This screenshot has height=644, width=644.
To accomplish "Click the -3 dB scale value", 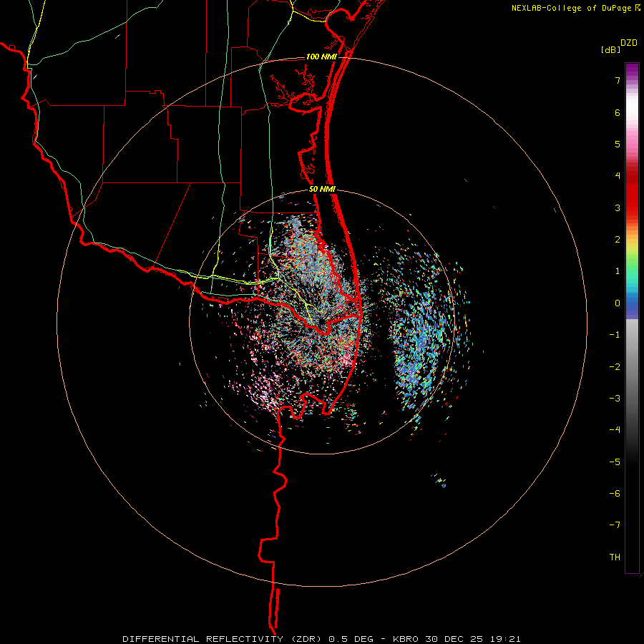I will 615,399.
